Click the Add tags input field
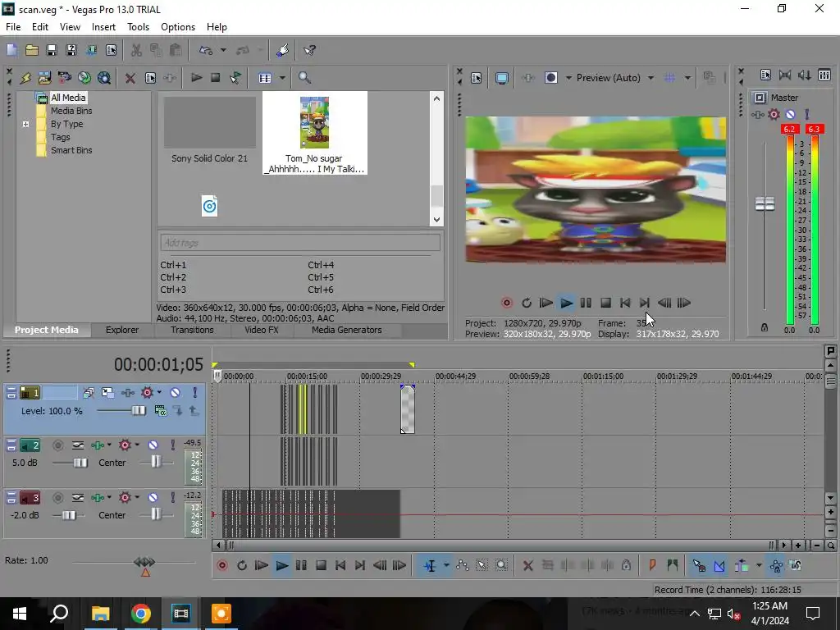Screen dimensions: 840x630 300,243
